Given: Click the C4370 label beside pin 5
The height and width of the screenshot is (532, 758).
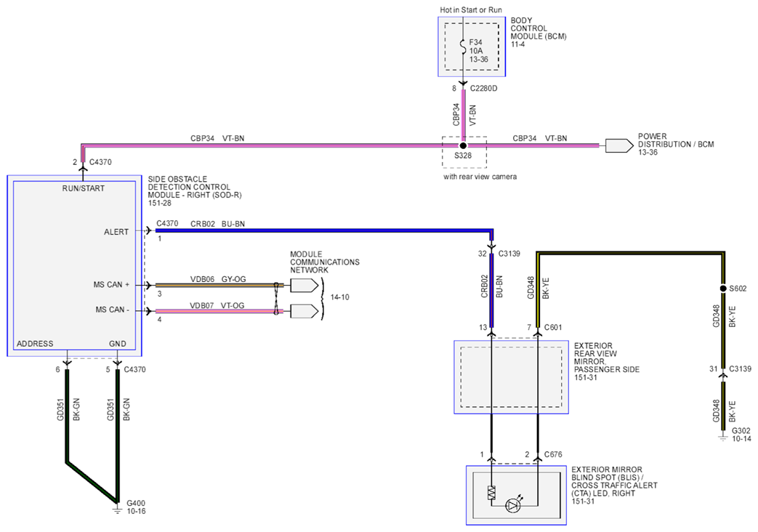Looking at the screenshot, I should pos(135,369).
